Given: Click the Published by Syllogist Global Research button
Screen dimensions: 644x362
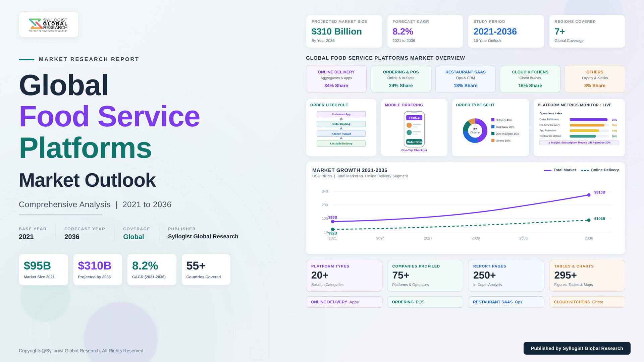Looking at the screenshot, I should click(577, 348).
